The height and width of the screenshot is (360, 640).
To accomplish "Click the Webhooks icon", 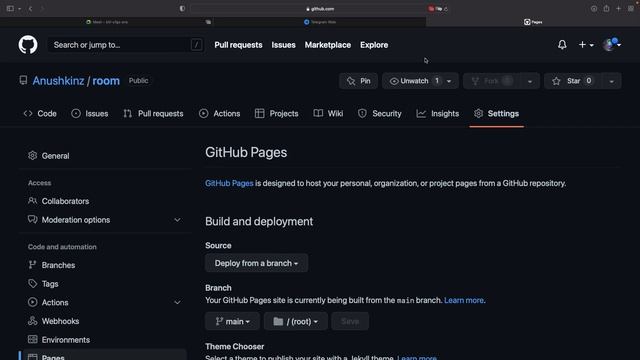I will 33,321.
